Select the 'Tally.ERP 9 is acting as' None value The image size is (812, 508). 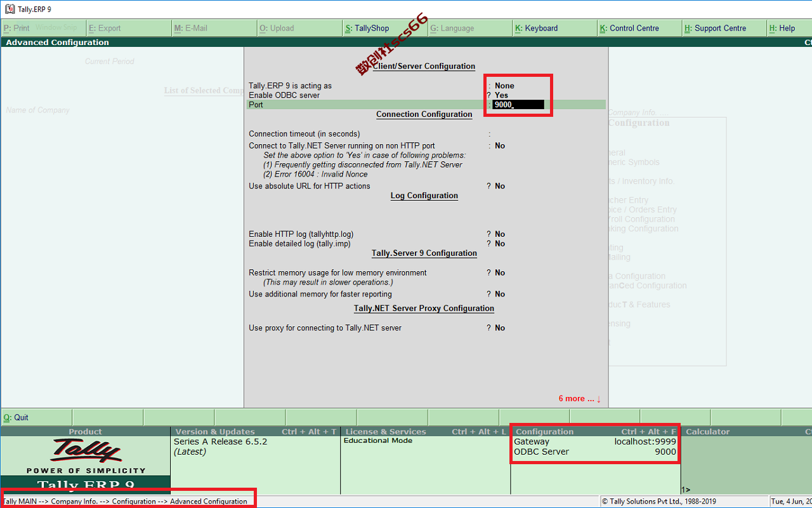pyautogui.click(x=505, y=86)
